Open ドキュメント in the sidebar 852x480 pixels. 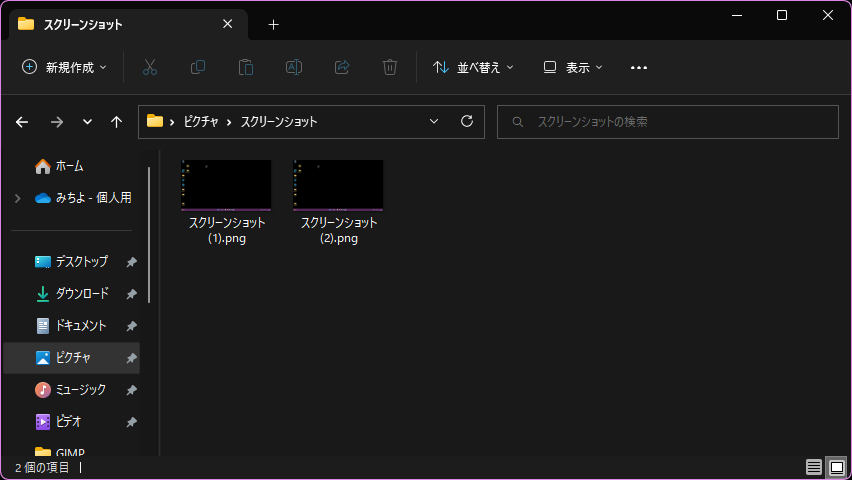[x=72, y=326]
